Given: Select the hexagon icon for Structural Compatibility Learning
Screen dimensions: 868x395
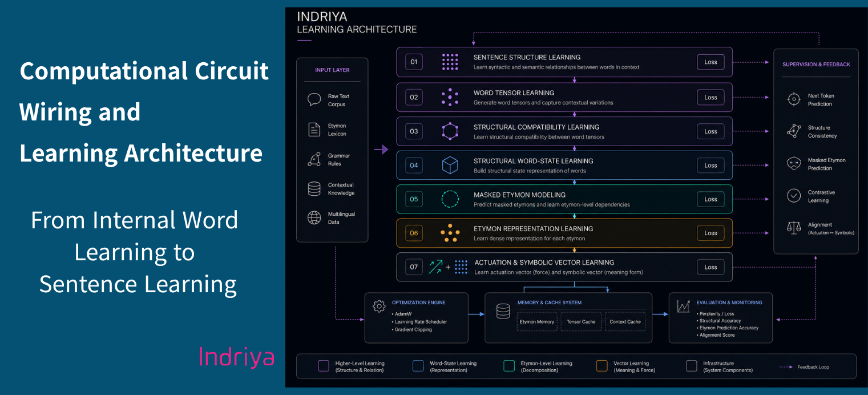Looking at the screenshot, I should click(x=450, y=131).
